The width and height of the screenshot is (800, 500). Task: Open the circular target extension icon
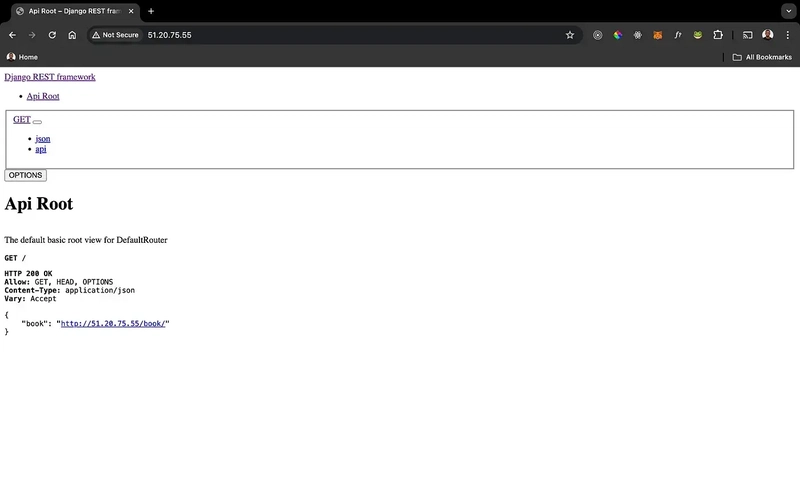[597, 35]
